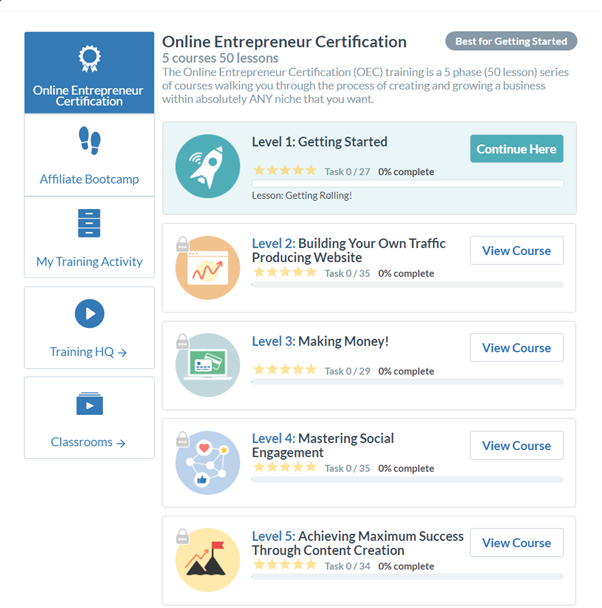Click the lock icon on Level 2
602x608 pixels.
[x=183, y=244]
